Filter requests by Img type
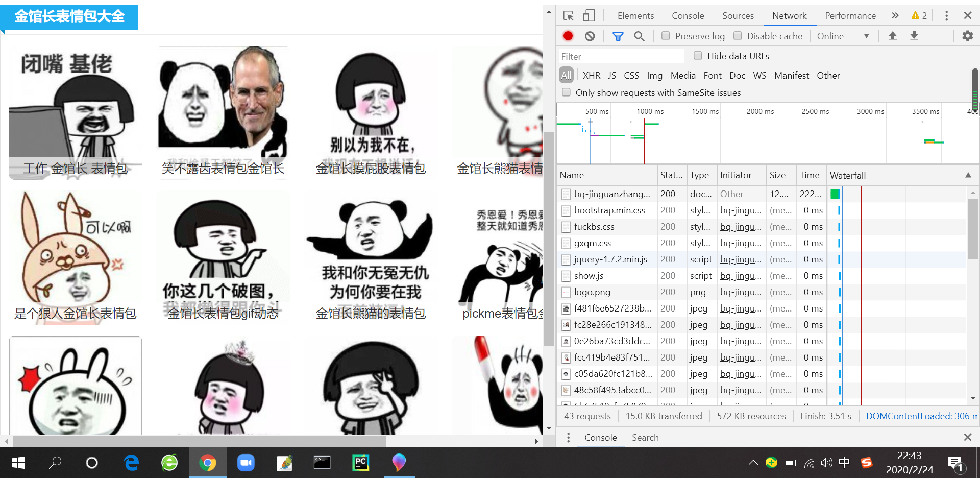 pyautogui.click(x=654, y=75)
